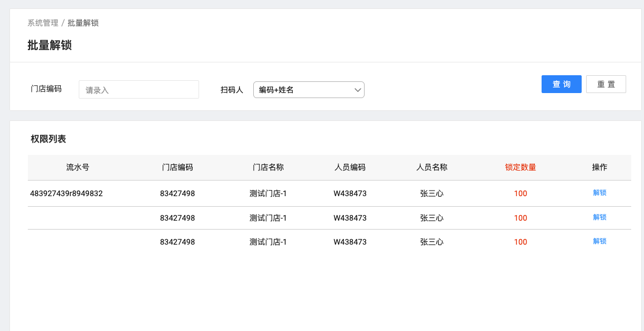Click the red 锁定数量 column header
This screenshot has width=644, height=331.
pos(520,167)
